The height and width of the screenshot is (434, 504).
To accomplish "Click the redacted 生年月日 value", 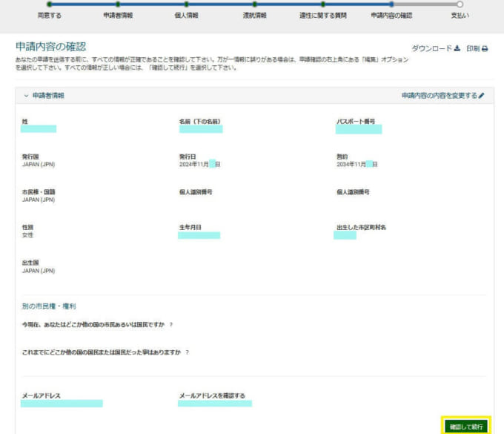I will 199,235.
